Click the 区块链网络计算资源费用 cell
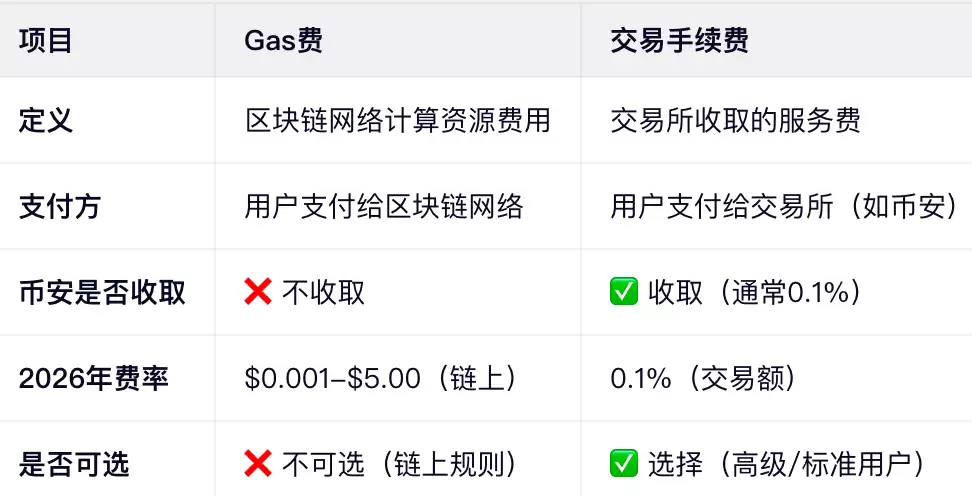This screenshot has width=972, height=496. [398, 121]
